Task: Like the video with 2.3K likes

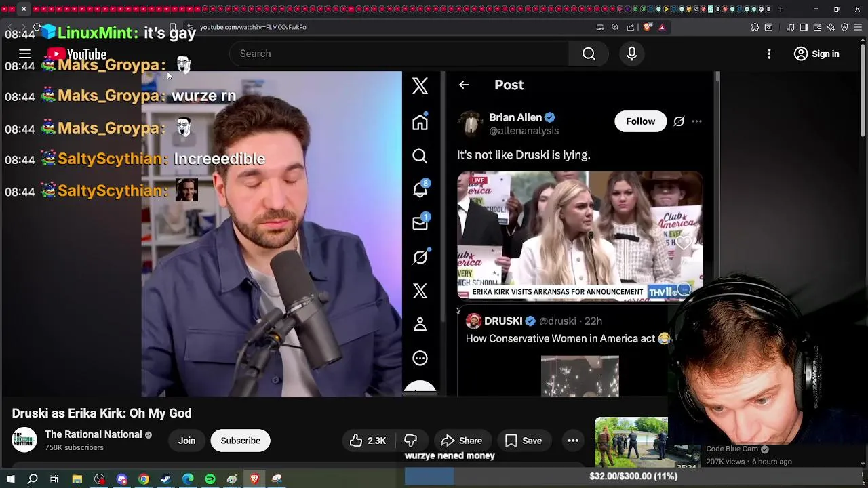Action: [368, 441]
